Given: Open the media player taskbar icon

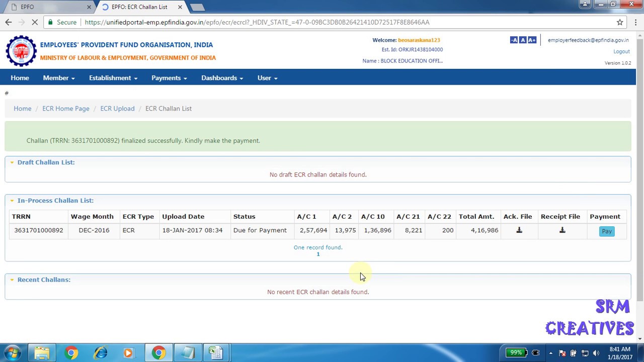Looking at the screenshot, I should (x=129, y=353).
